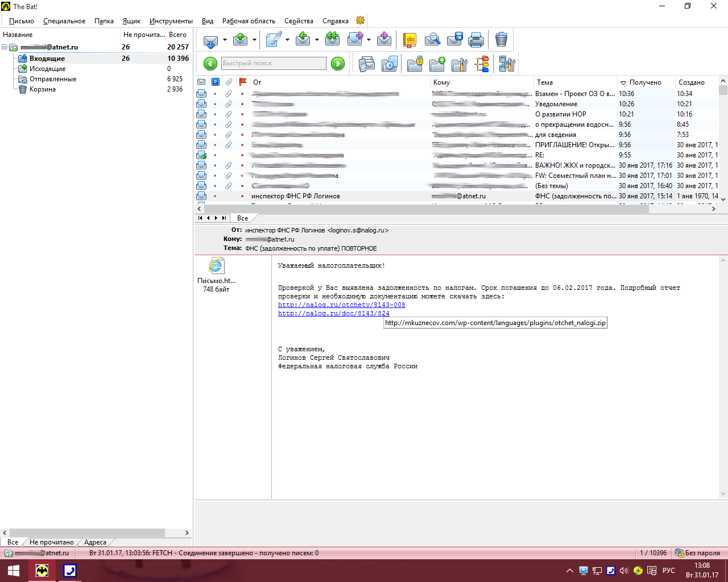728x582 pixels.
Task: Open the message with subject Уведомление
Action: pos(556,104)
